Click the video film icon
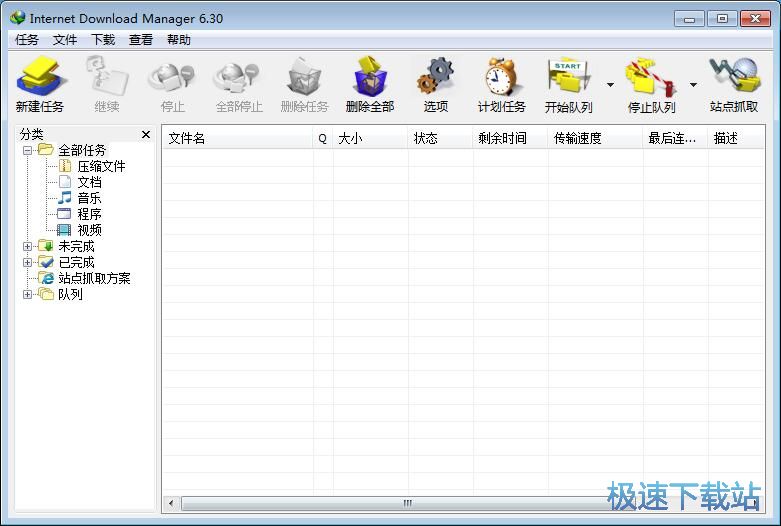781x526 pixels. point(64,230)
